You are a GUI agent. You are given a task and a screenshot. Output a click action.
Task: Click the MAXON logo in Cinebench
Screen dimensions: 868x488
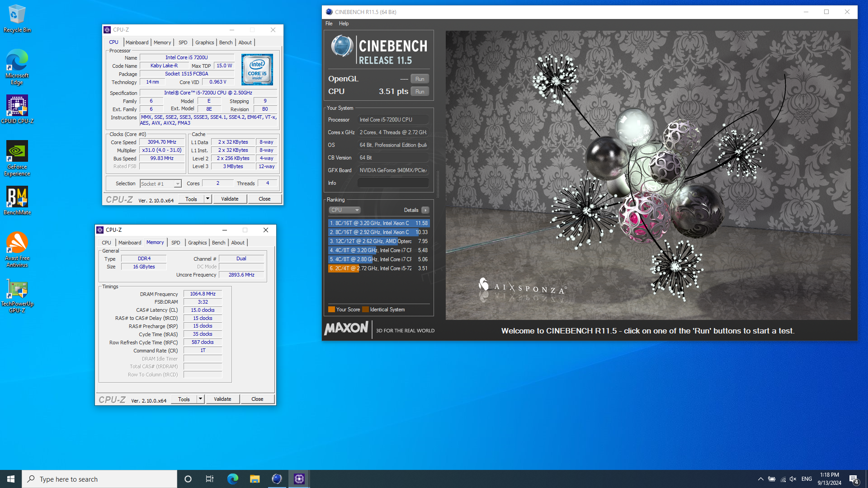346,328
